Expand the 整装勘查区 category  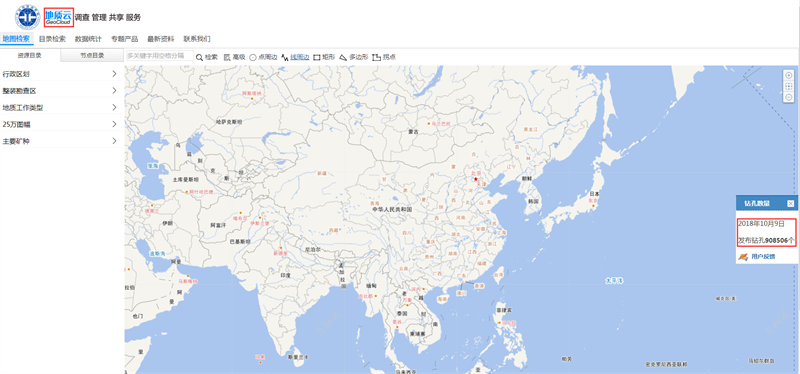pyautogui.click(x=61, y=90)
